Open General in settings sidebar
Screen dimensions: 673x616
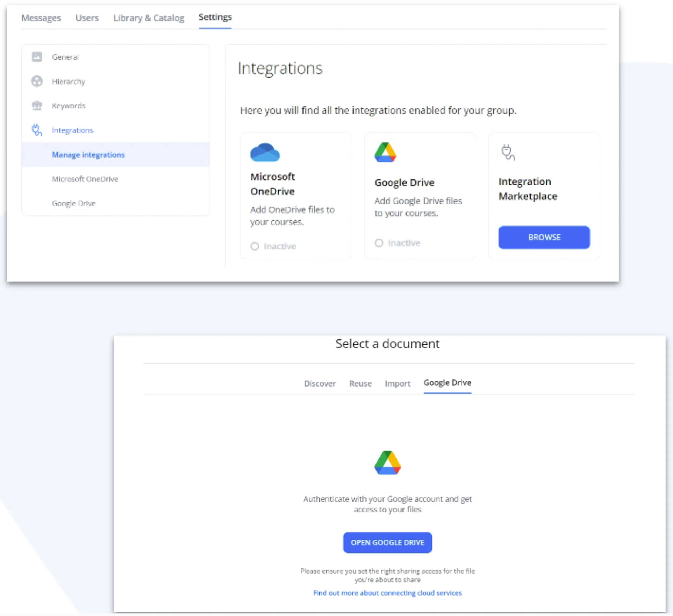(65, 57)
